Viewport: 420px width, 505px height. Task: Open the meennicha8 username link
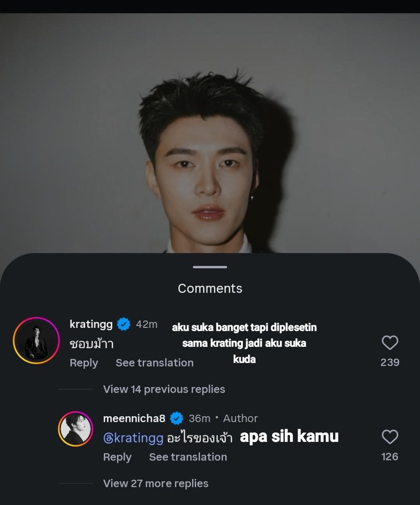point(134,418)
